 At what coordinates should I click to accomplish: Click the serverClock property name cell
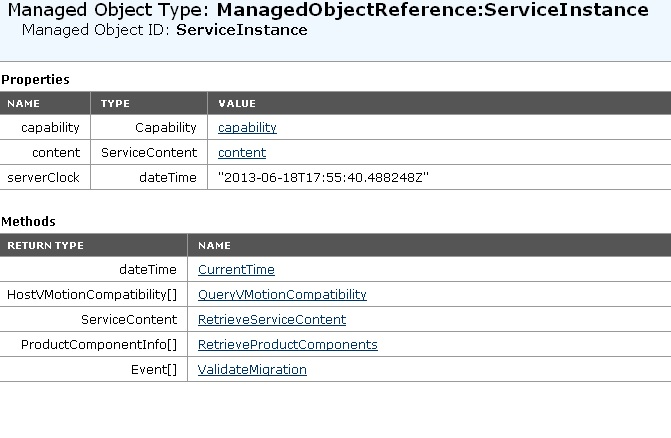pos(43,178)
